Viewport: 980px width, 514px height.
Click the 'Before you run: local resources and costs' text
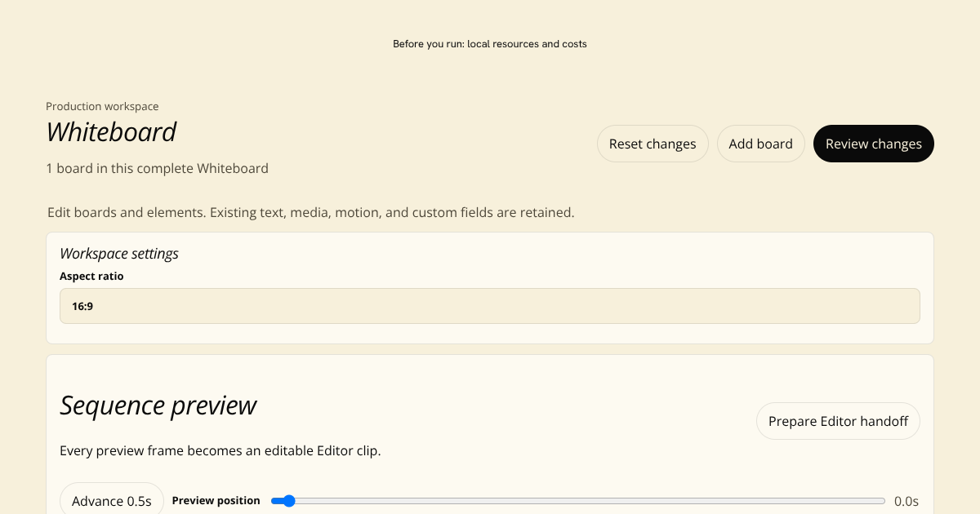click(x=490, y=44)
